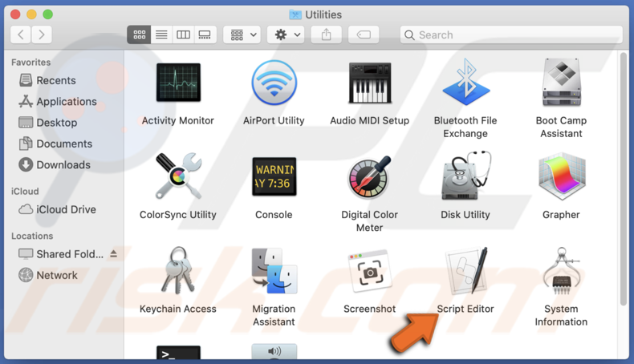Click the Search field

(x=511, y=34)
